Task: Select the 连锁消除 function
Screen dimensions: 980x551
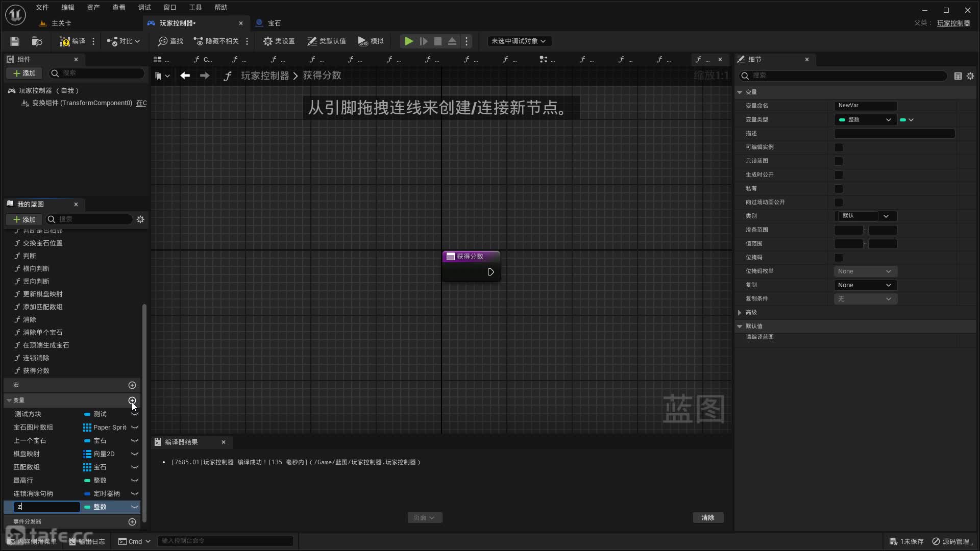Action: click(36, 358)
